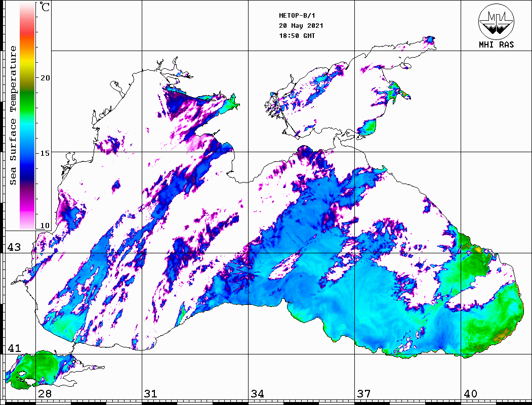Click the date '20 May 2021'
The width and height of the screenshot is (532, 405).
[301, 26]
